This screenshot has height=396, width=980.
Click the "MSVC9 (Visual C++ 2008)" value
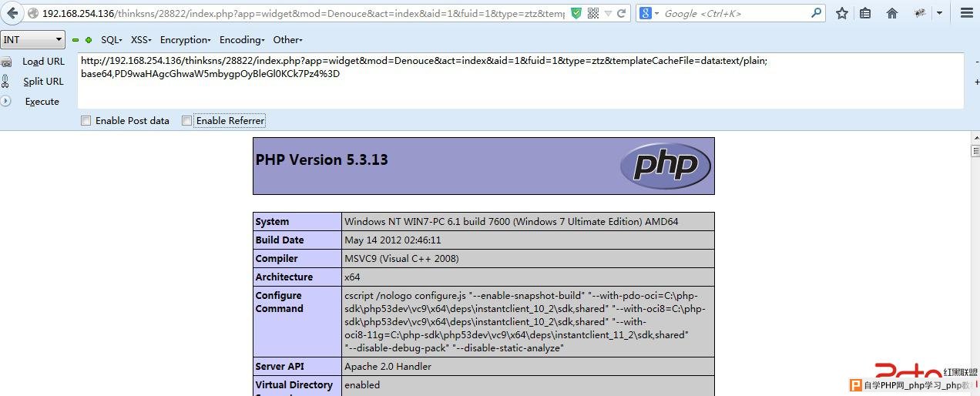401,259
